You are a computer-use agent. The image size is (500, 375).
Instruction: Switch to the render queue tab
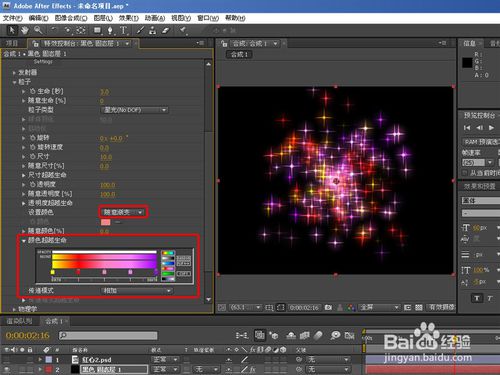pos(19,321)
